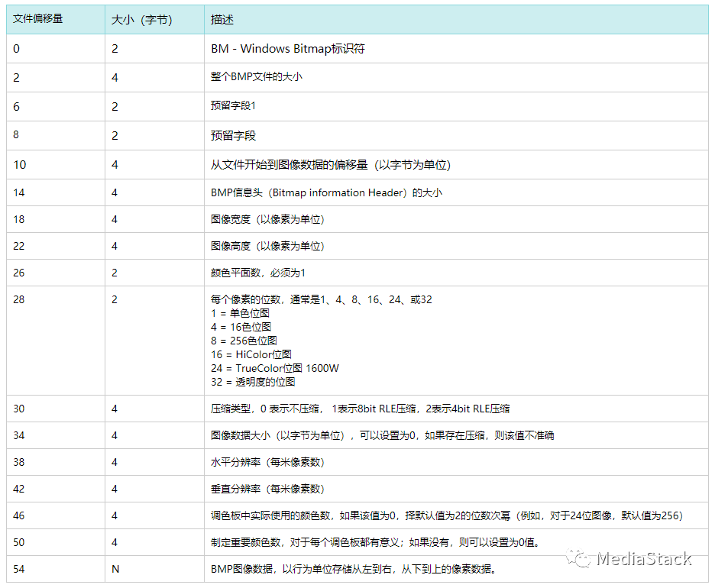
Task: Click the 图像宽度（以像素为单位） cell
Action: pos(267,219)
